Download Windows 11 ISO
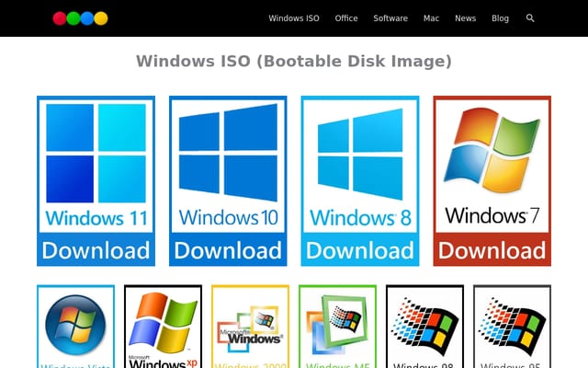The height and width of the screenshot is (368, 588). pyautogui.click(x=96, y=250)
